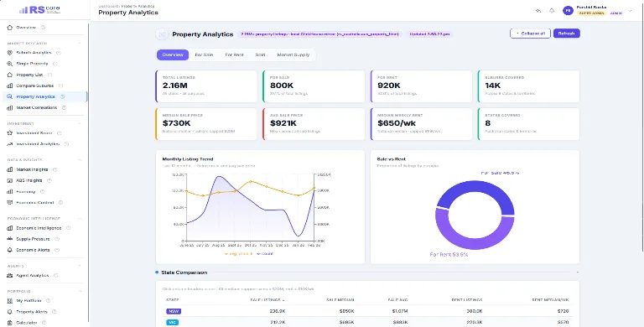Image resolution: width=644 pixels, height=327 pixels.
Task: Click the For Rent 920K card
Action: 421,86
